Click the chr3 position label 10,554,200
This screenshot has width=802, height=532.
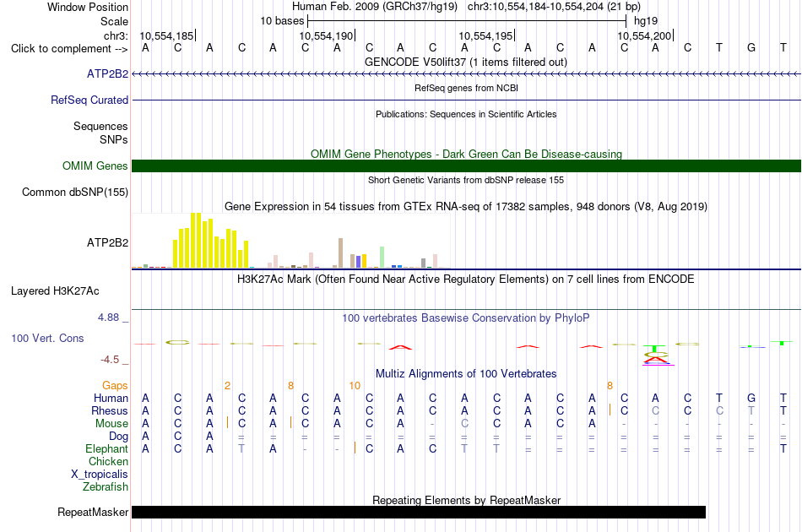point(644,35)
